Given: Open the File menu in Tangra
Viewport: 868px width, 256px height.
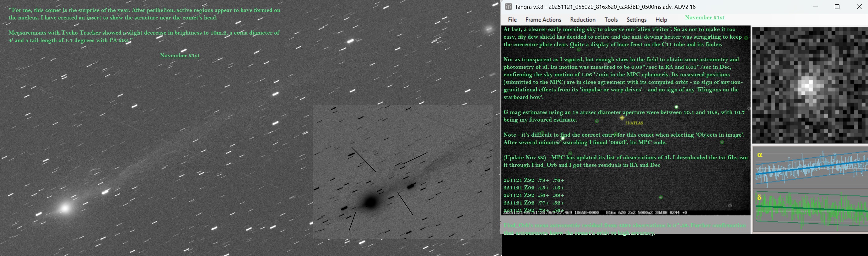Looking at the screenshot, I should 512,20.
